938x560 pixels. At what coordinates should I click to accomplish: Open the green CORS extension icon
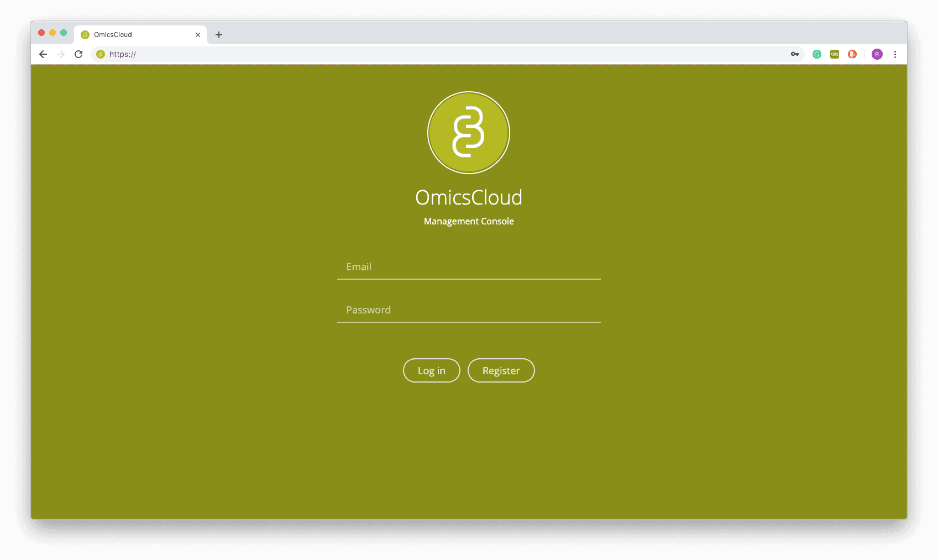835,54
